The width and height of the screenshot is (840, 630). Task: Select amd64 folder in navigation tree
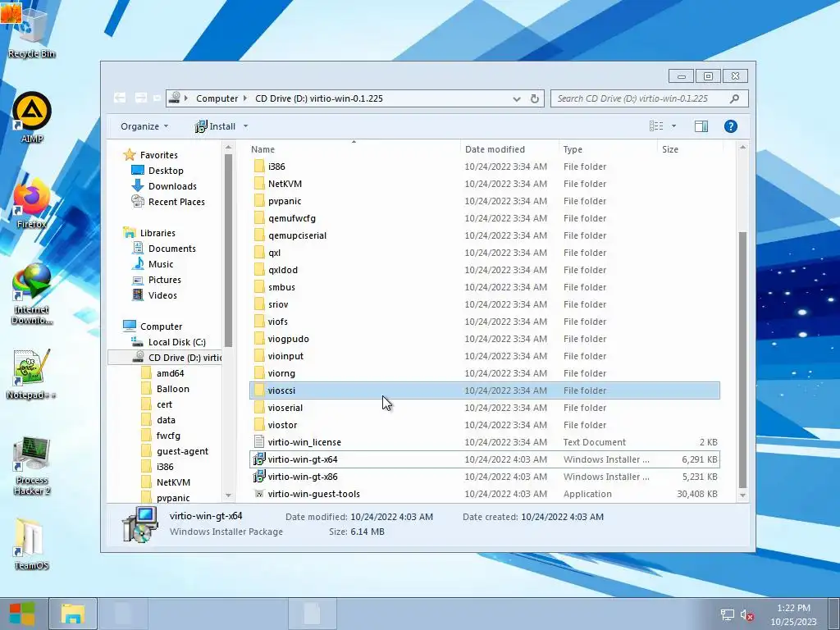coord(163,373)
